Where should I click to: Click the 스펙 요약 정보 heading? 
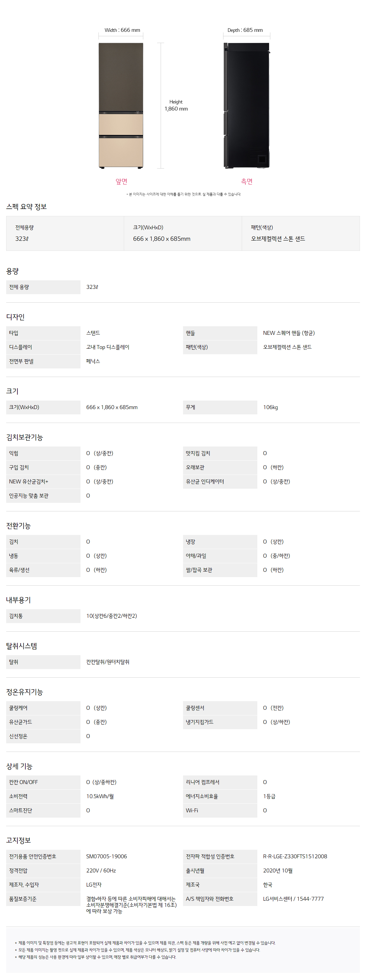tap(26, 207)
